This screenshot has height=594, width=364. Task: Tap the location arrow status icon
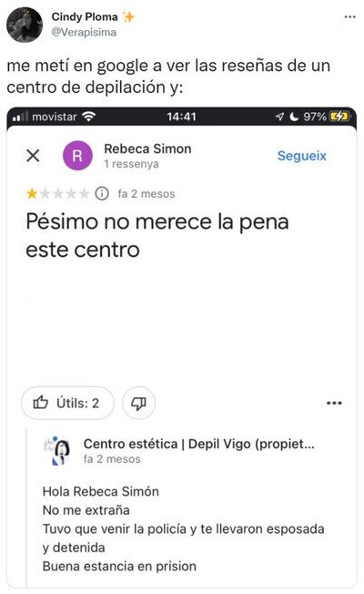point(279,117)
